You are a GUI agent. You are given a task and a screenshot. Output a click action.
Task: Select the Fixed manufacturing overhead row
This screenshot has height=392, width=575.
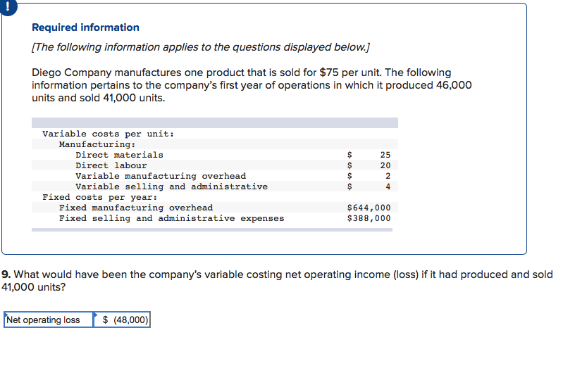215,208
